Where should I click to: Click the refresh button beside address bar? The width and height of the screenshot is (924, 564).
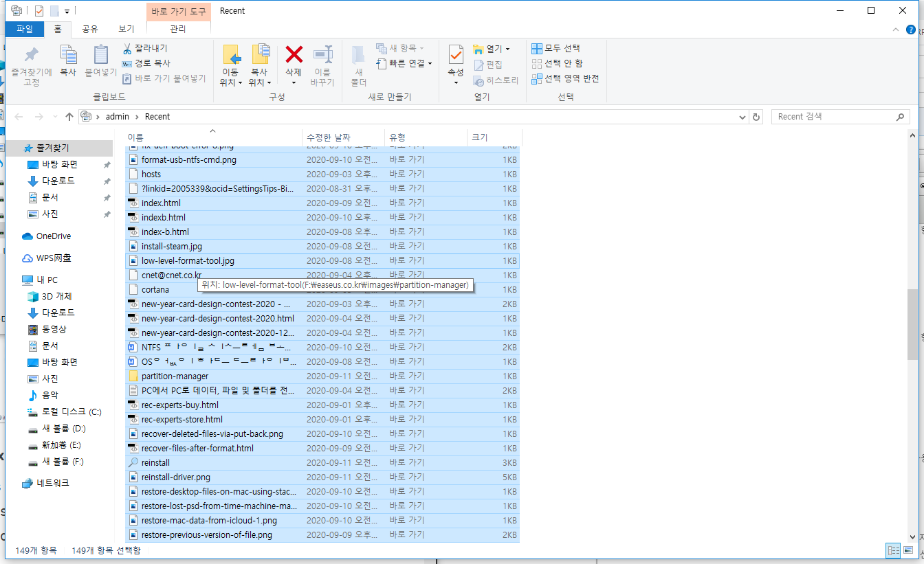[x=757, y=117]
